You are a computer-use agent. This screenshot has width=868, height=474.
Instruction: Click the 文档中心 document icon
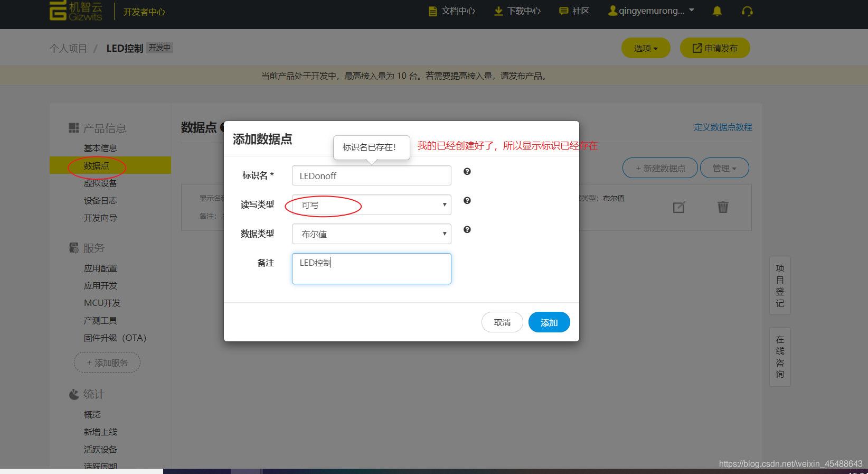433,11
